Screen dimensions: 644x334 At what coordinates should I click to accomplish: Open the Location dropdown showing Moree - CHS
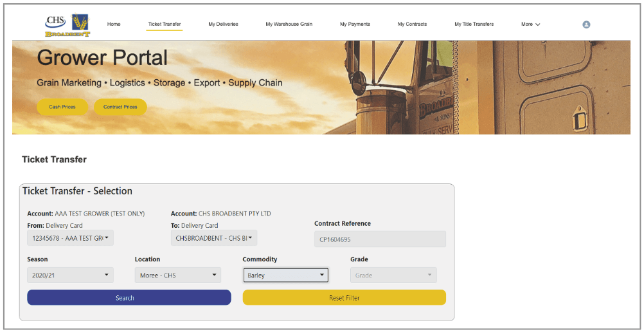click(x=178, y=275)
